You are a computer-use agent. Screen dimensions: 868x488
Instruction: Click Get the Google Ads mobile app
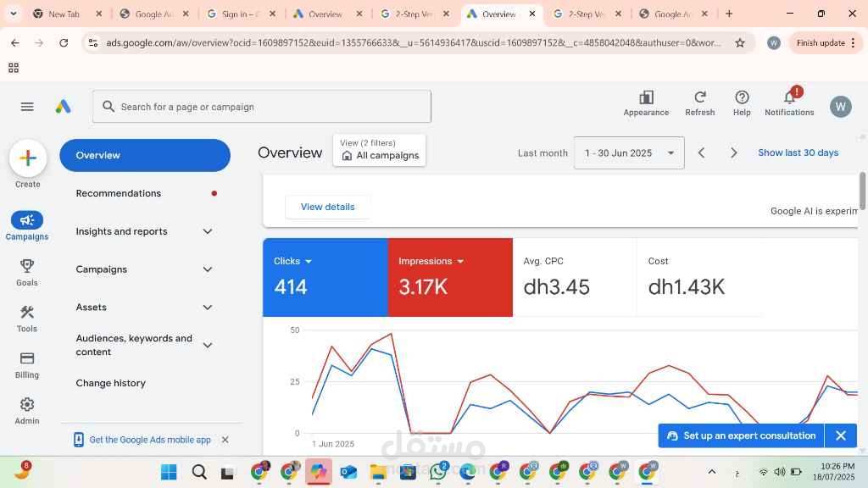pyautogui.click(x=150, y=440)
